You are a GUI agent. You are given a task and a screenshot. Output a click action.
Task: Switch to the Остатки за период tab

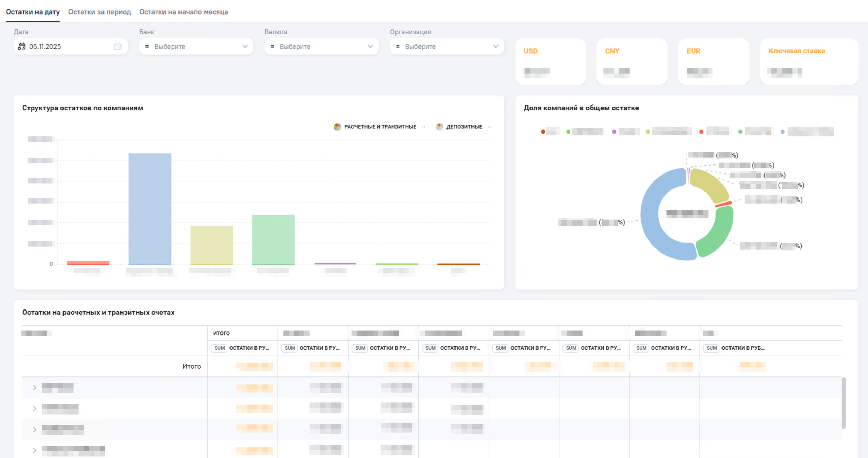[x=99, y=12]
